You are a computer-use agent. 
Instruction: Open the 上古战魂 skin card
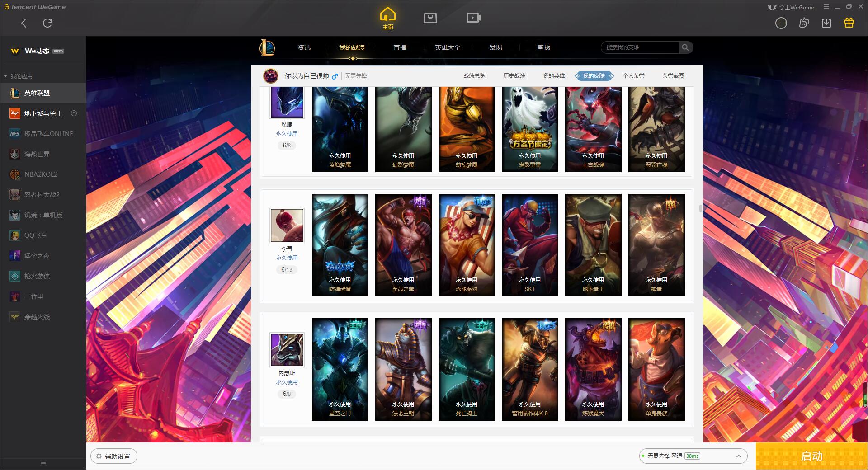(x=593, y=129)
